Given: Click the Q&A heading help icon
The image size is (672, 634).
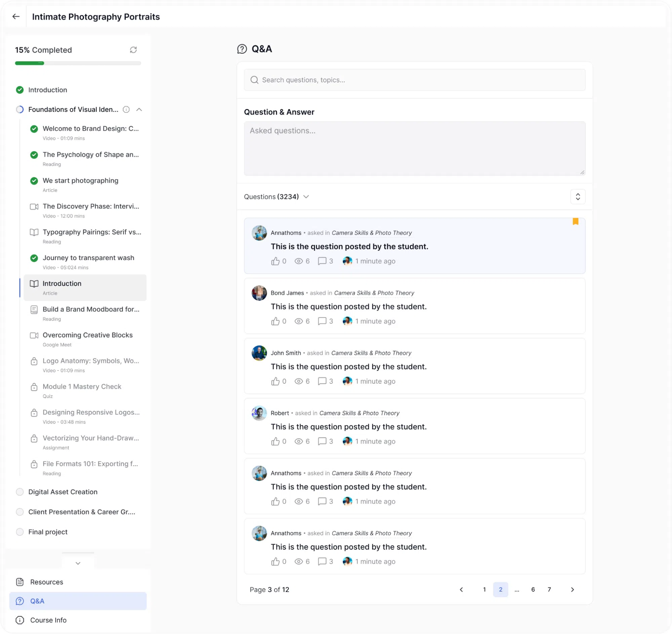Looking at the screenshot, I should [x=242, y=49].
